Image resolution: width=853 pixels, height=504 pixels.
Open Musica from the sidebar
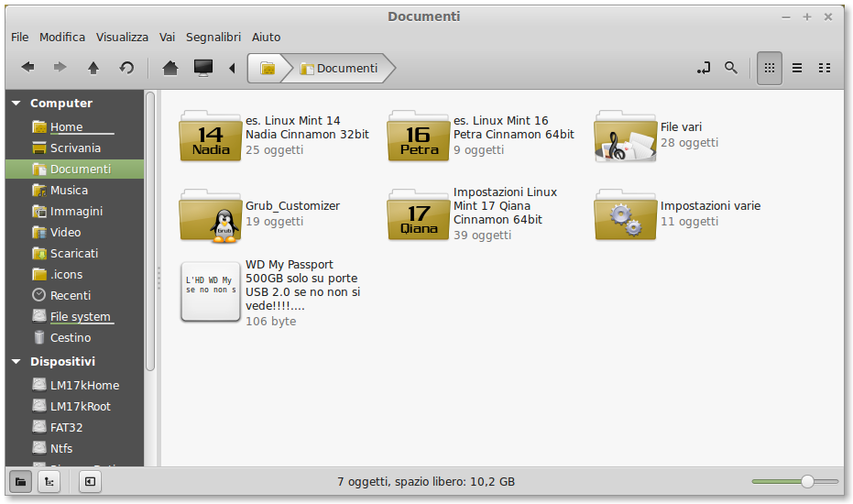[74, 190]
